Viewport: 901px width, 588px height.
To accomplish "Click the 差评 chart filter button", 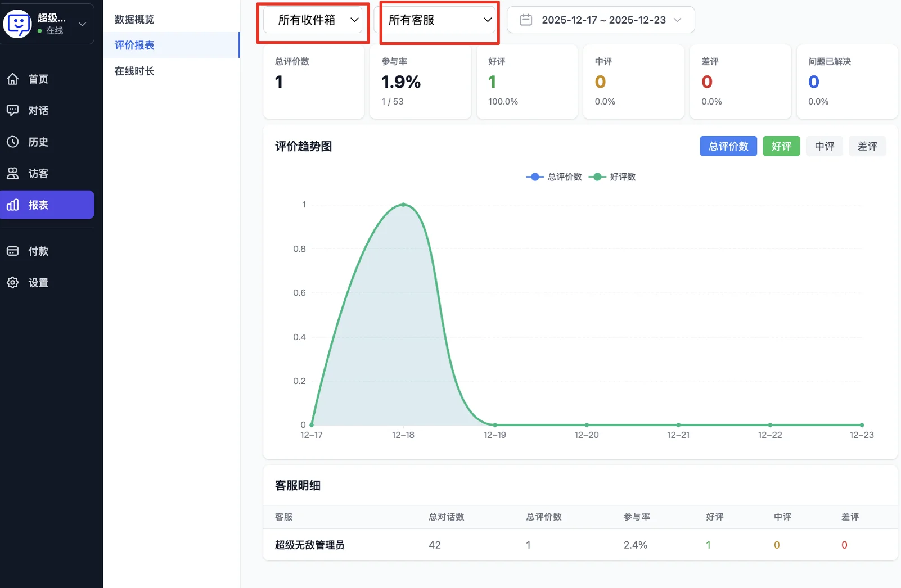I will 867,146.
